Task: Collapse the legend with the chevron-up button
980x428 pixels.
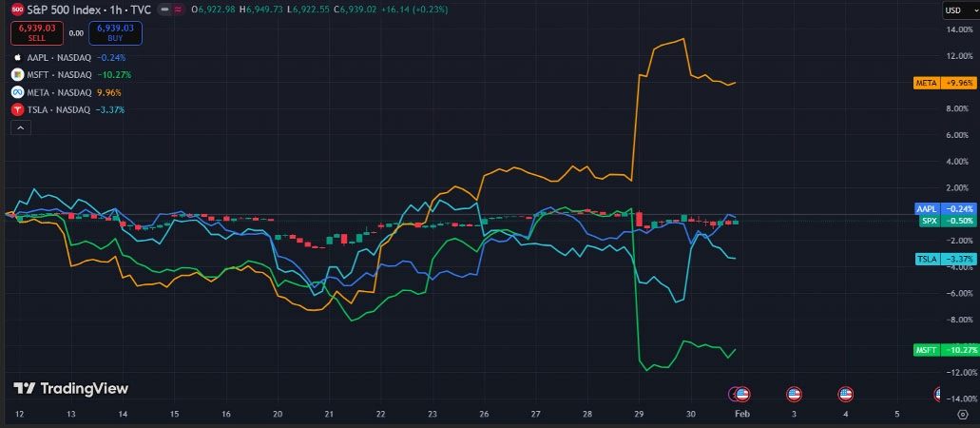Action: point(21,127)
